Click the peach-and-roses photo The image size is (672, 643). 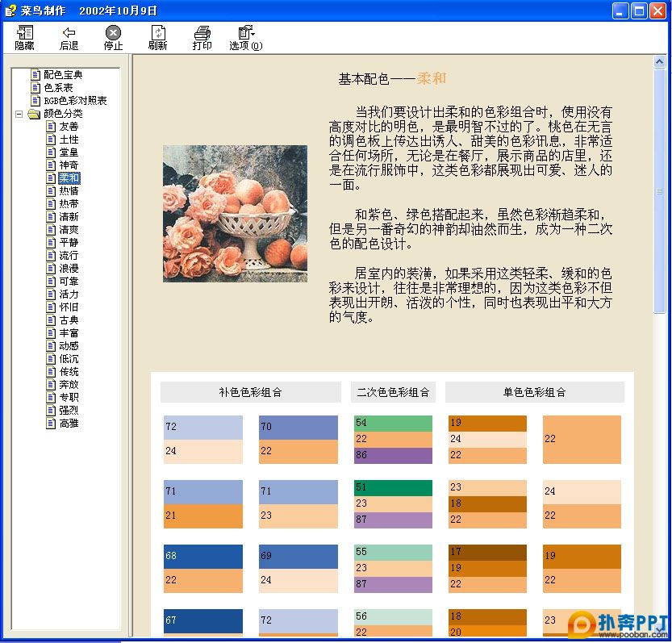(x=235, y=214)
